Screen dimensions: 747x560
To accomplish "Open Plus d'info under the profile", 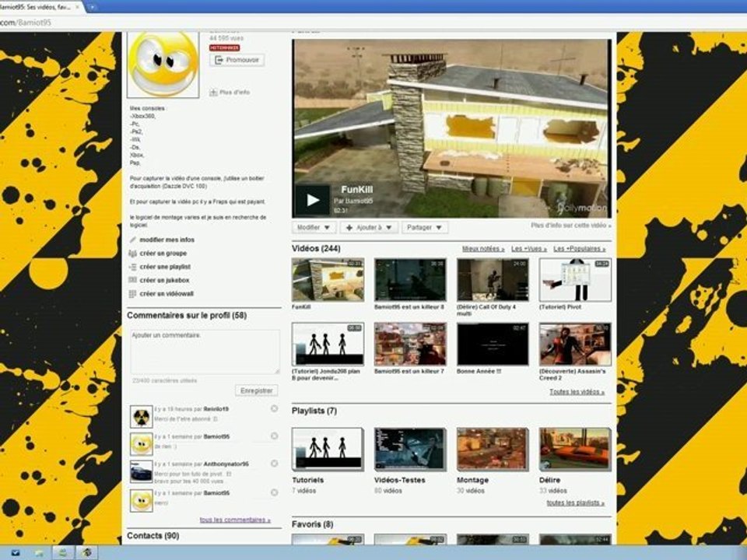I will click(230, 93).
